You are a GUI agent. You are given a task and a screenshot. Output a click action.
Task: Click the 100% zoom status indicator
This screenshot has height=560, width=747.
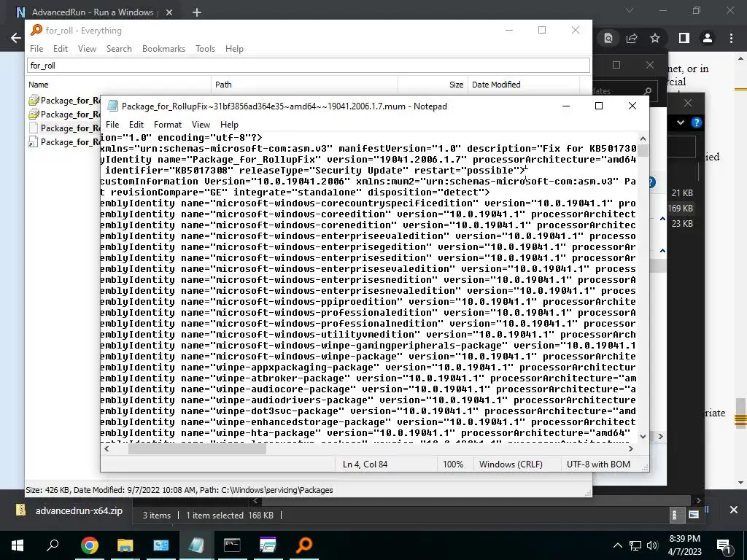point(452,464)
